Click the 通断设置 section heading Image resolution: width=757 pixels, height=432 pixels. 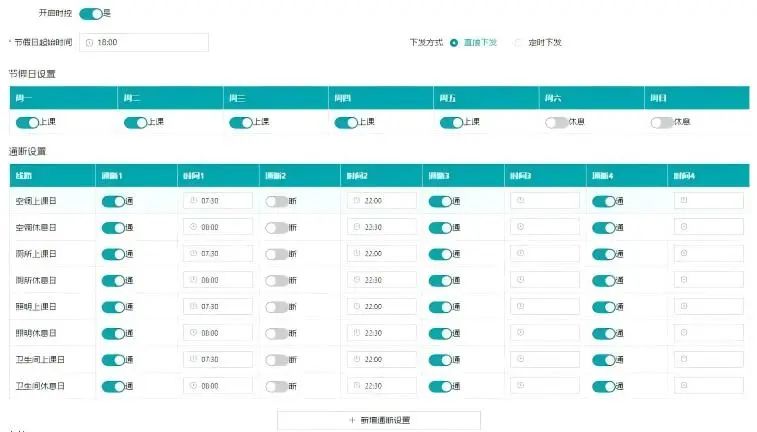coord(28,152)
